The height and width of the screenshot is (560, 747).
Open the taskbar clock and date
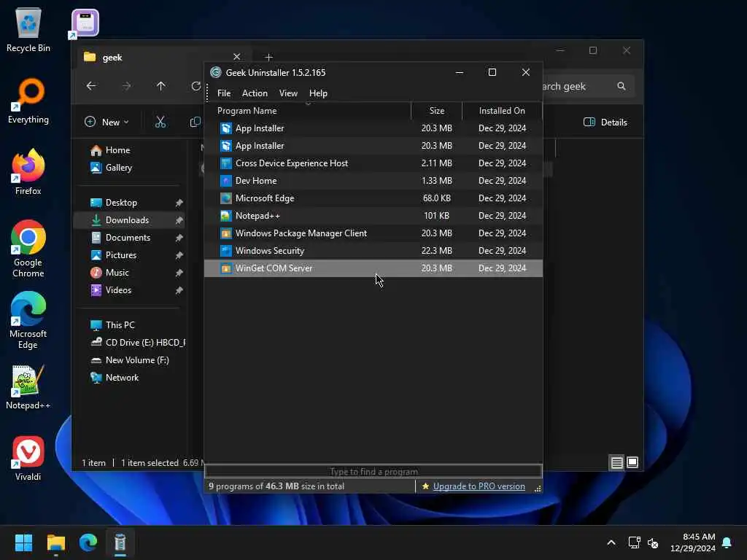(693, 542)
